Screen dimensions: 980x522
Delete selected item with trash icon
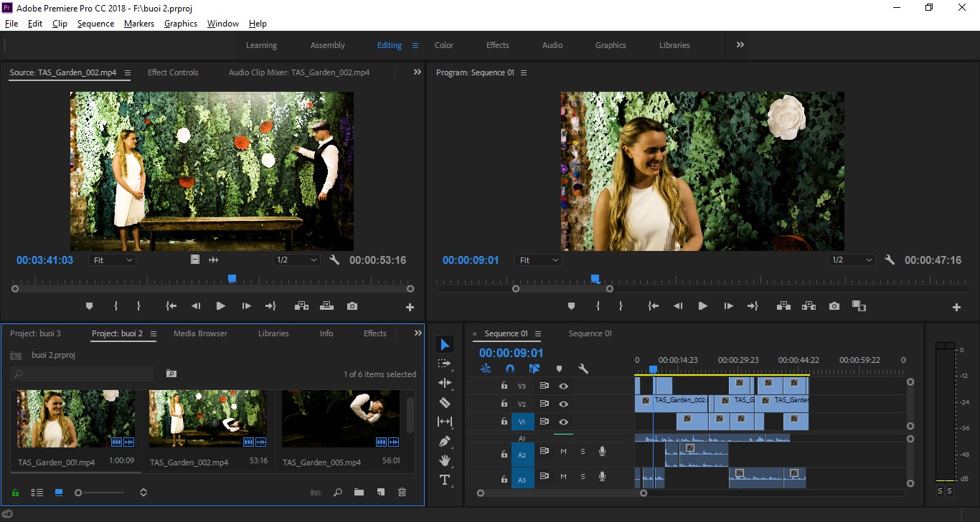[402, 493]
